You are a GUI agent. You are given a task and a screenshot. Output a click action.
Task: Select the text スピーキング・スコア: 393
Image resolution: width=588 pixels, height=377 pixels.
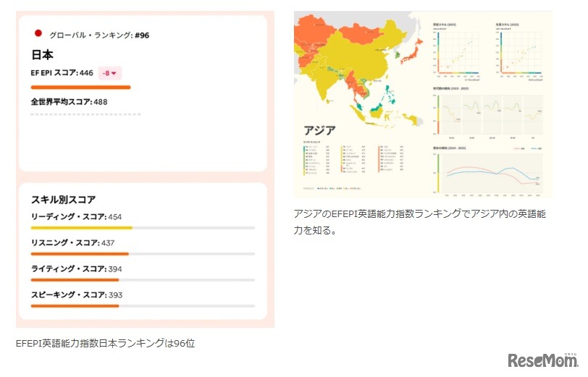click(x=77, y=295)
